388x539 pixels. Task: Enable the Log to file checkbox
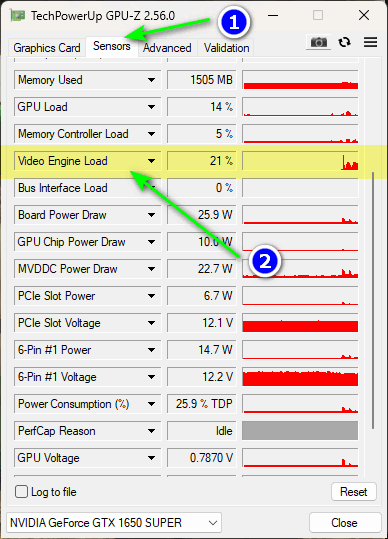[21, 492]
